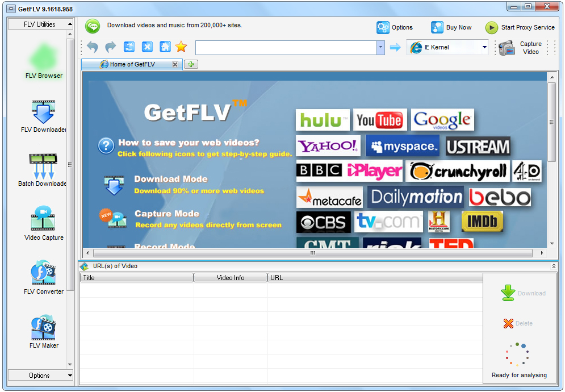Image resolution: width=565 pixels, height=392 pixels.
Task: Open the tv.com logo link
Action: [389, 222]
